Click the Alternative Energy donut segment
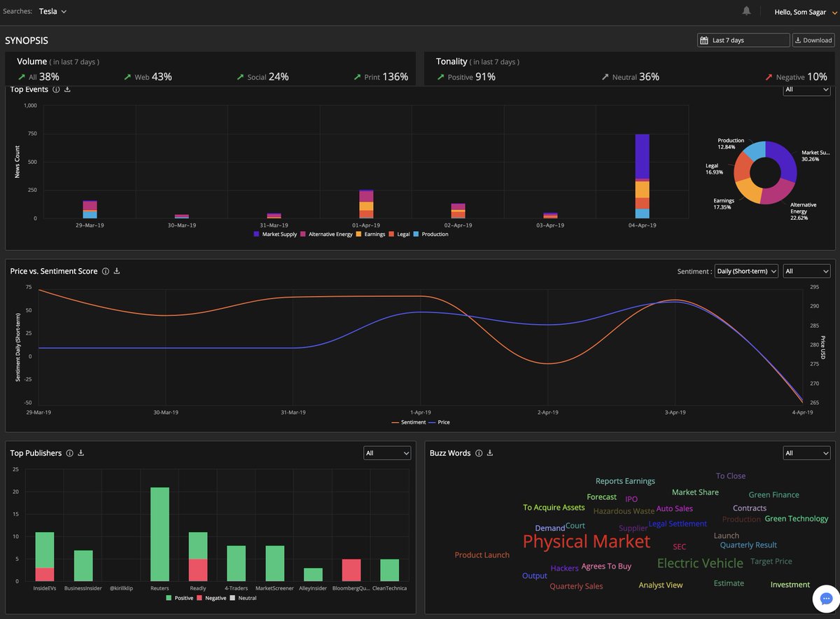The height and width of the screenshot is (619, 840). click(776, 192)
